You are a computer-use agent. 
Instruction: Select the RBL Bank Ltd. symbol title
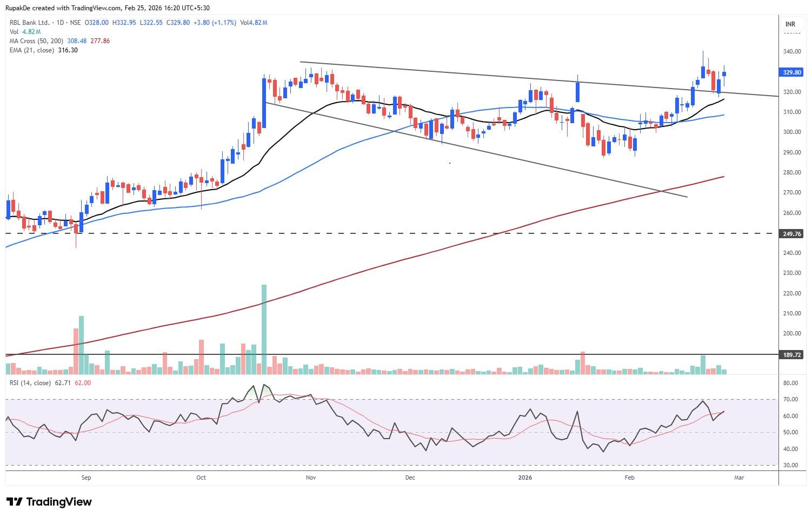click(30, 23)
